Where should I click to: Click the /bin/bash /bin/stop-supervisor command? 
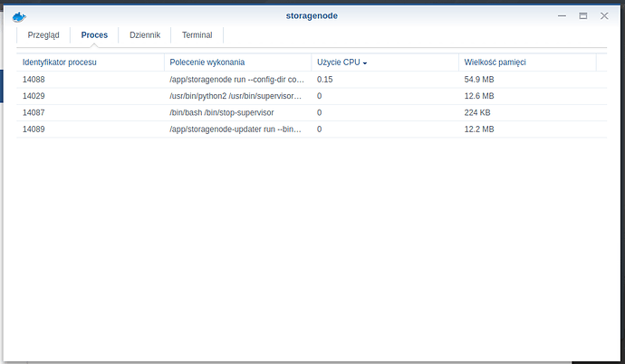(222, 112)
